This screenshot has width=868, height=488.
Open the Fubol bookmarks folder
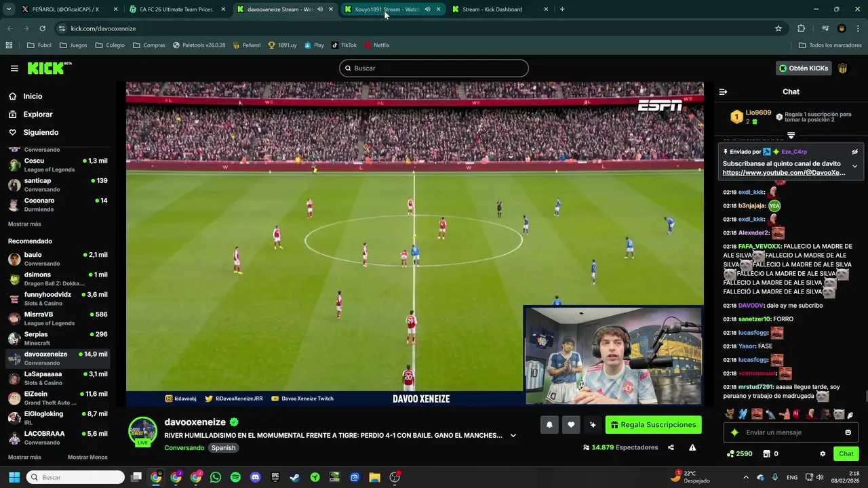[39, 45]
